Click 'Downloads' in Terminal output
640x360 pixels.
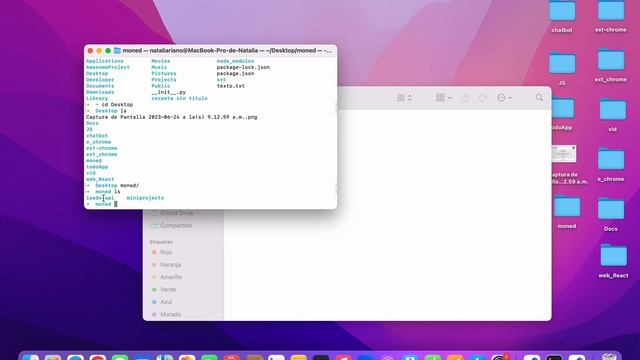pyautogui.click(x=100, y=92)
